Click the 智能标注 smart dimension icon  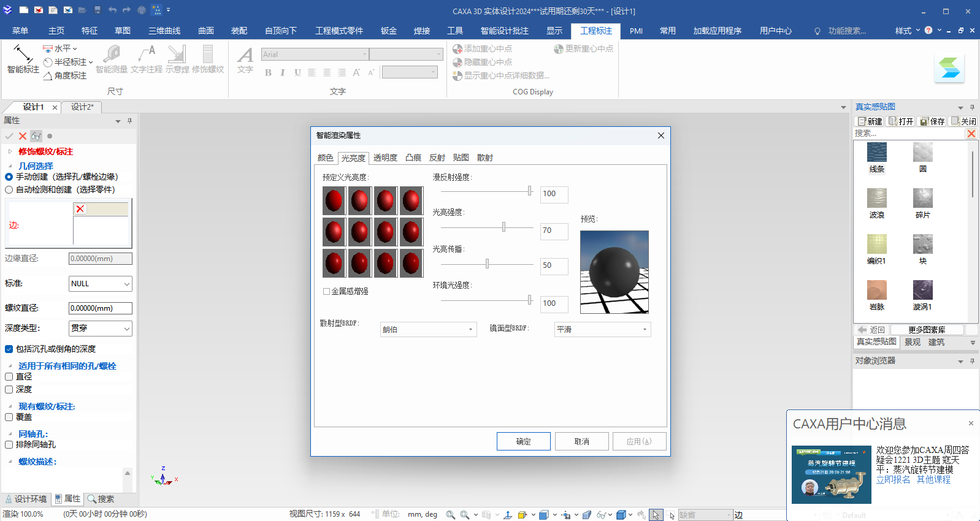pos(23,54)
